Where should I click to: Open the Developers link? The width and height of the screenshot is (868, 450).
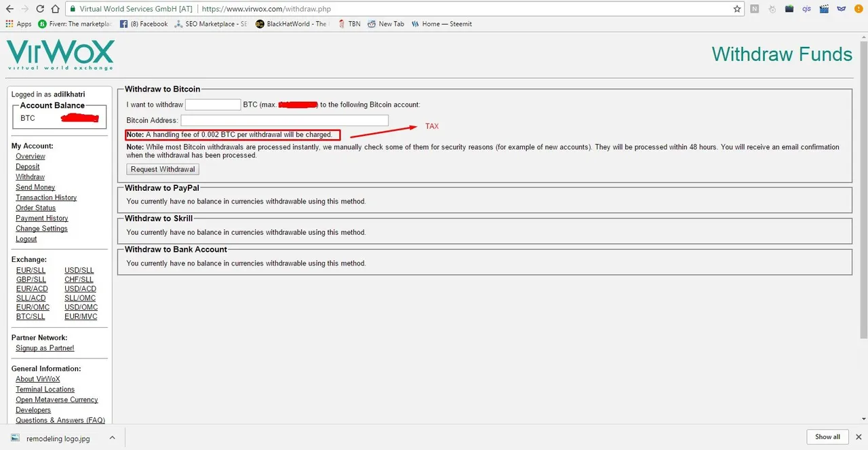tap(33, 410)
